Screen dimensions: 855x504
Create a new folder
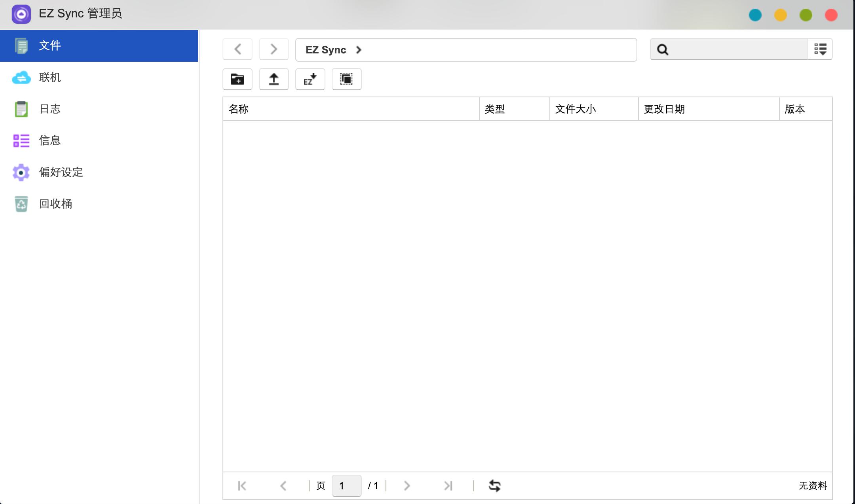click(x=238, y=79)
